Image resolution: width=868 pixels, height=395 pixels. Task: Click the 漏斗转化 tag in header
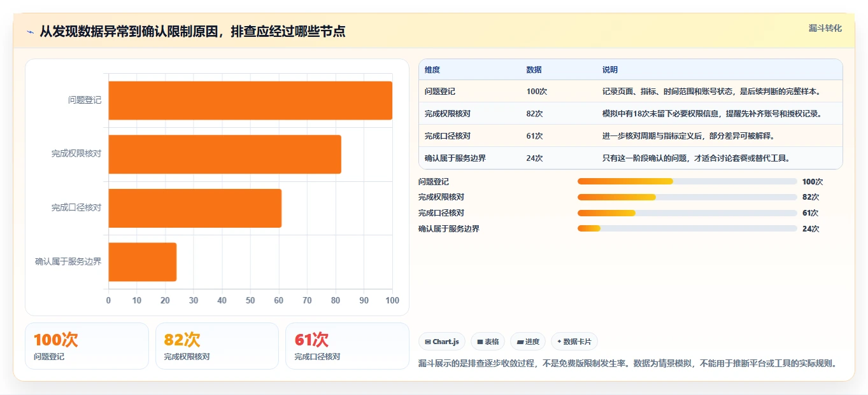[825, 28]
